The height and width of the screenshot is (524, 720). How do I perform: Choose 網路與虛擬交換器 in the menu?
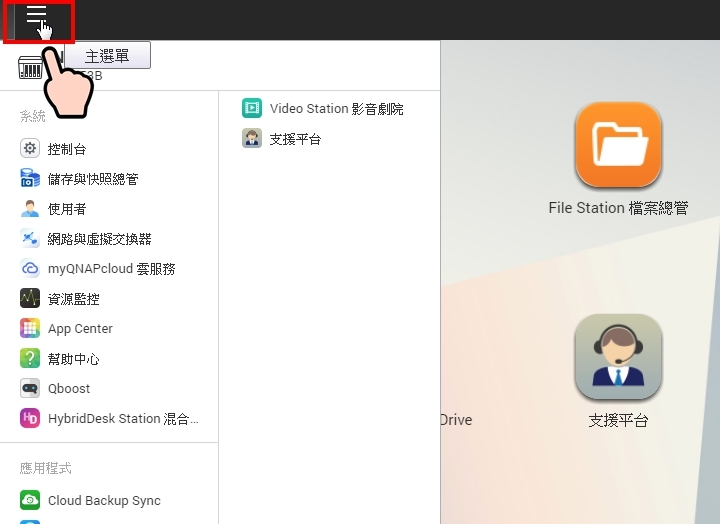tap(99, 239)
